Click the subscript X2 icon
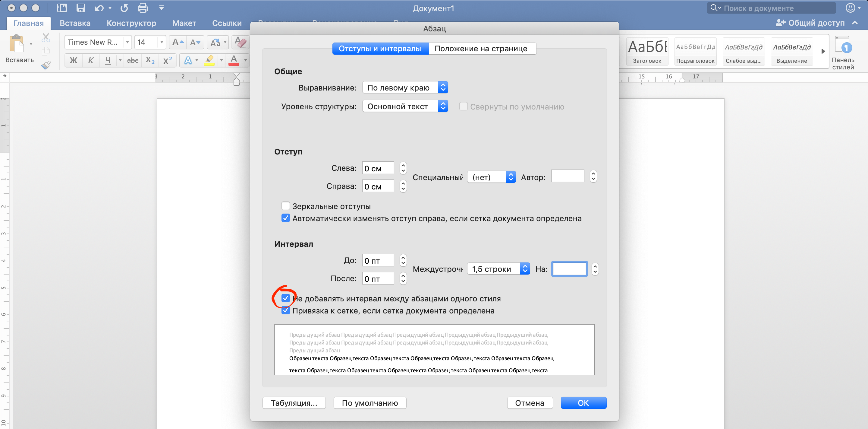The width and height of the screenshot is (868, 429). [x=150, y=60]
